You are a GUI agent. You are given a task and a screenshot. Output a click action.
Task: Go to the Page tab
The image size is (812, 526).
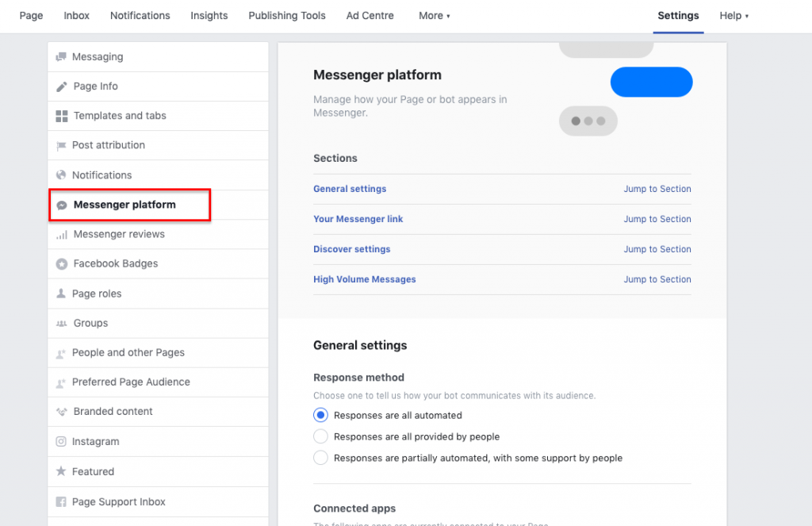click(x=31, y=16)
